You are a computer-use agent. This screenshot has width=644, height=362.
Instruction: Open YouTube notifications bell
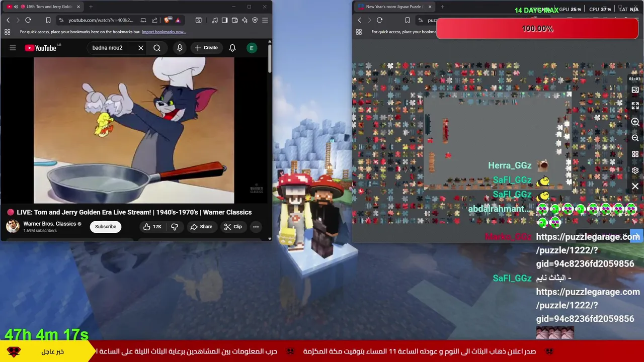pyautogui.click(x=232, y=48)
